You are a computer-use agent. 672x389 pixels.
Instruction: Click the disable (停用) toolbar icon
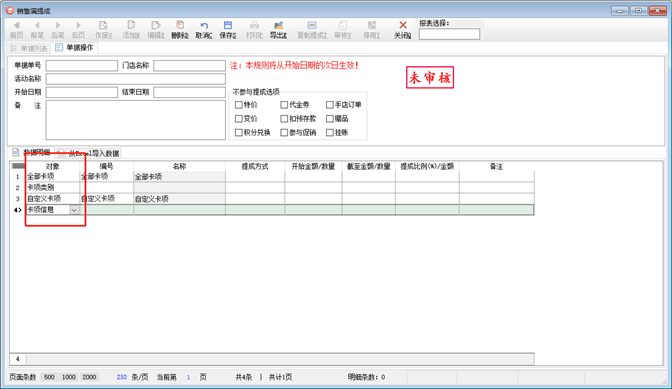(x=372, y=26)
